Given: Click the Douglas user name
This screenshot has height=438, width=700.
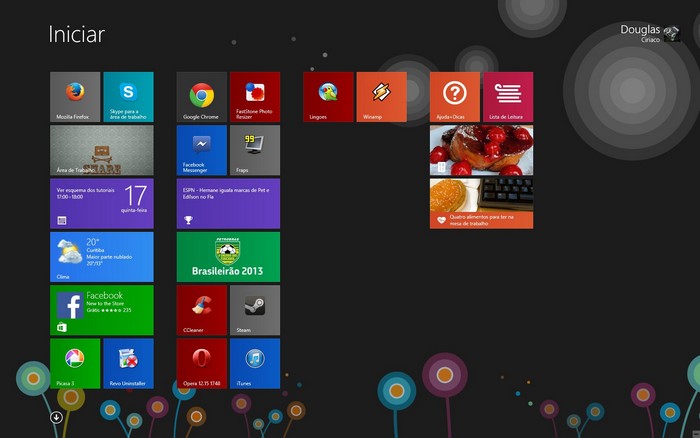Looking at the screenshot, I should (x=640, y=29).
